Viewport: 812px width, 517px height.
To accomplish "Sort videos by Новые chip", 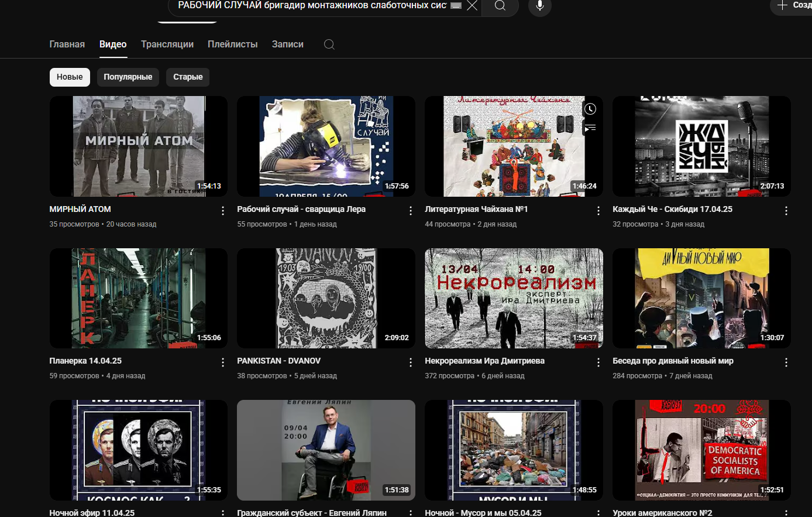I will [x=70, y=77].
